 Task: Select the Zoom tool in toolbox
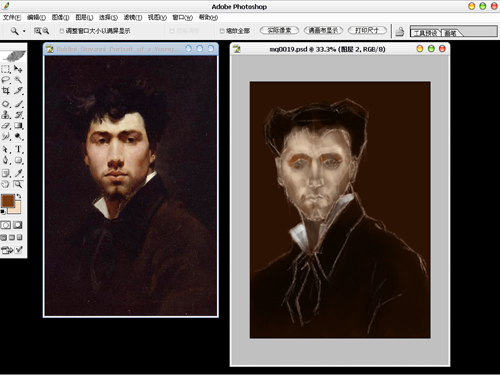click(18, 184)
